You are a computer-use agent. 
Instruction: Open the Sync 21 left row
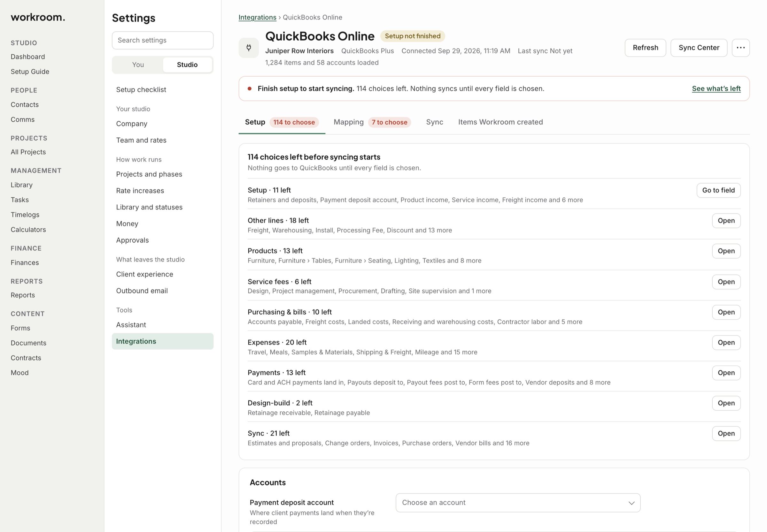coord(726,434)
